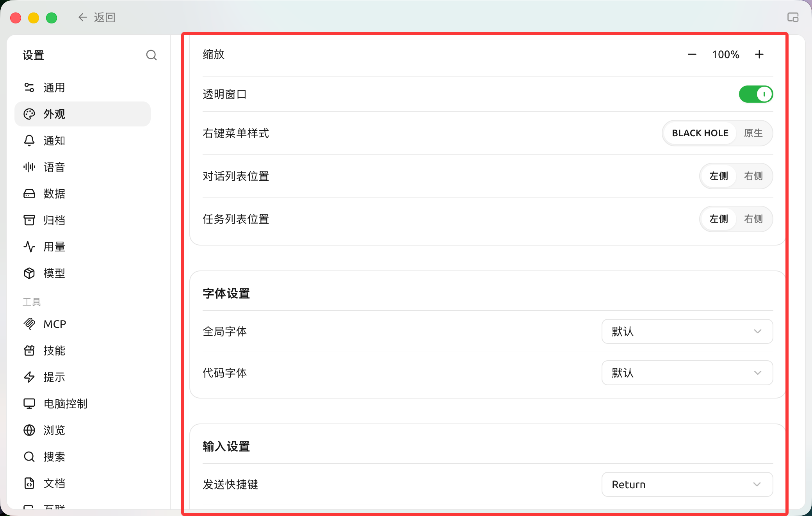Click the 电脑控制 monitor icon
Screen dimensions: 812x516
[x=29, y=404]
